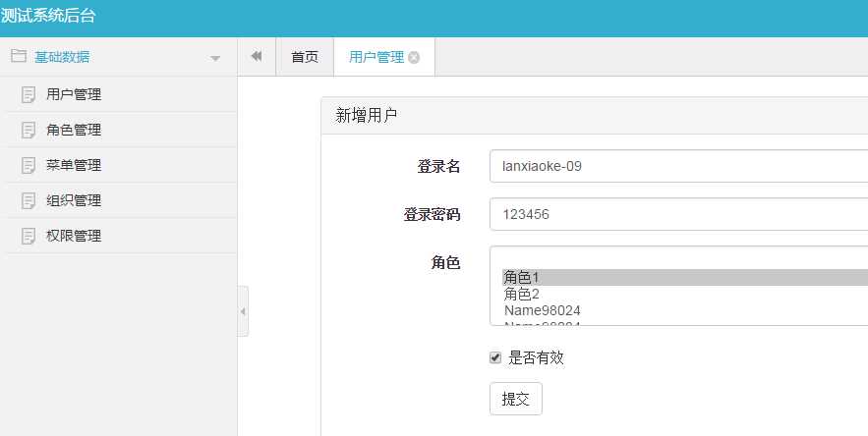This screenshot has height=436, width=868.
Task: Close the 用户管理 tab
Action: [414, 58]
